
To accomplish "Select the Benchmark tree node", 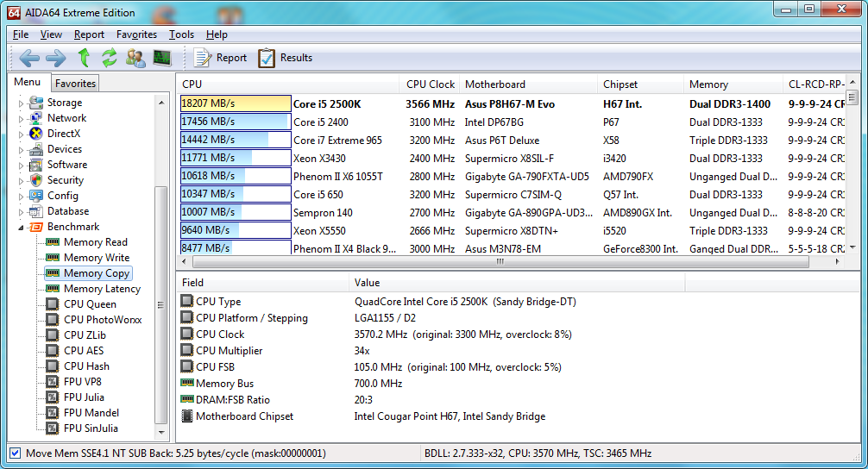I will click(73, 226).
